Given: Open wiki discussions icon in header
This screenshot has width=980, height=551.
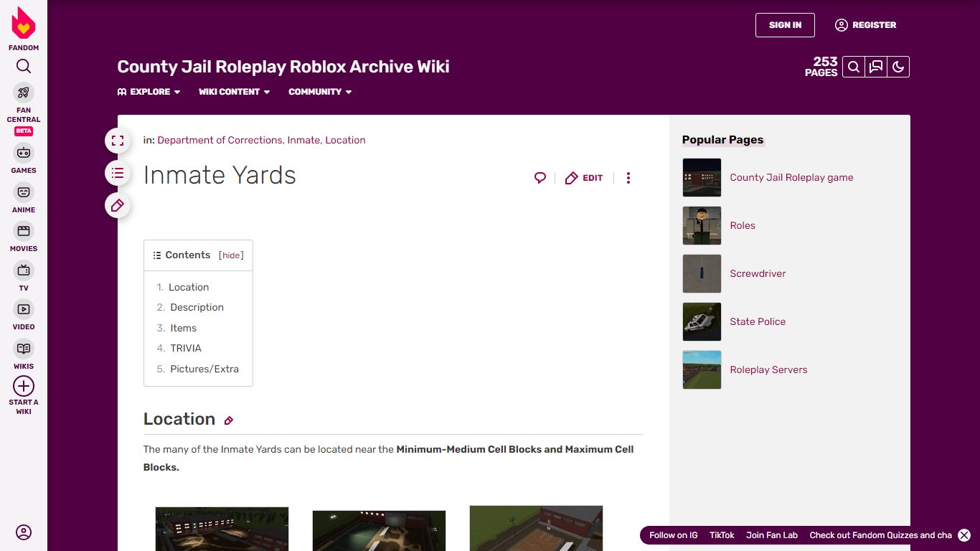Looking at the screenshot, I should click(x=876, y=67).
